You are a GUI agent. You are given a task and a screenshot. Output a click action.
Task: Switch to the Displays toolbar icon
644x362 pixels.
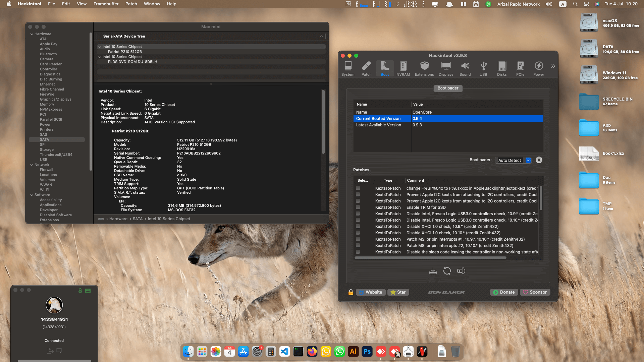446,69
